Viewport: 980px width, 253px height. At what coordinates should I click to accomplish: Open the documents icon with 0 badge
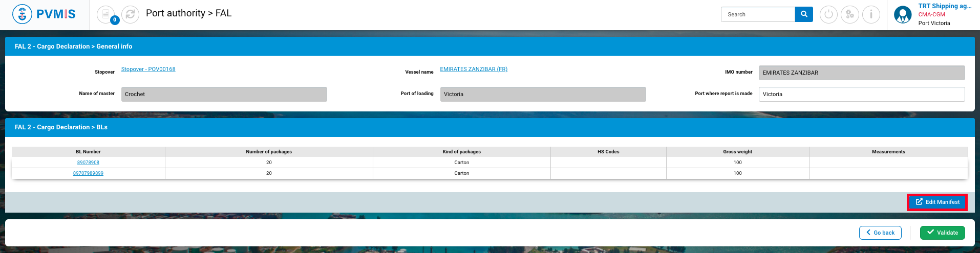pyautogui.click(x=106, y=14)
